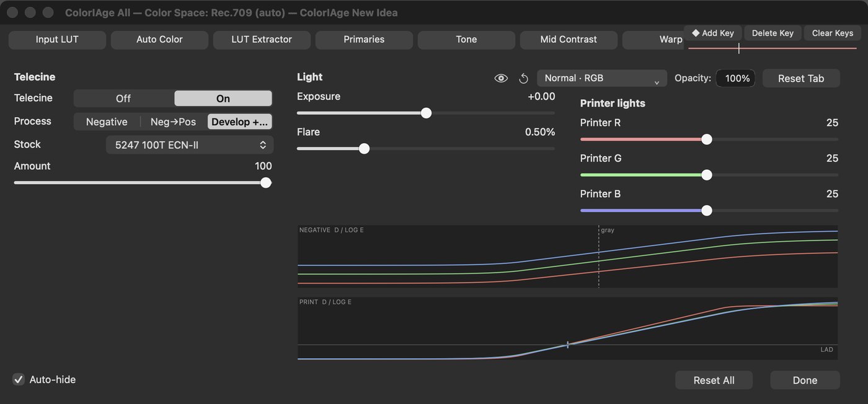Turn Telecine Off
The image size is (868, 404).
123,99
